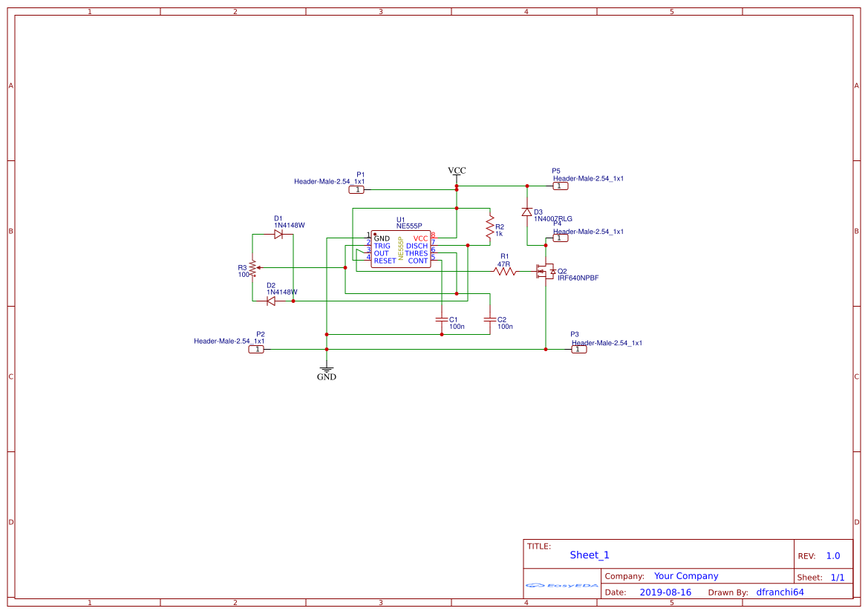The image size is (868, 614).
Task: Select diode D1 1N4148W symbol
Action: (278, 234)
